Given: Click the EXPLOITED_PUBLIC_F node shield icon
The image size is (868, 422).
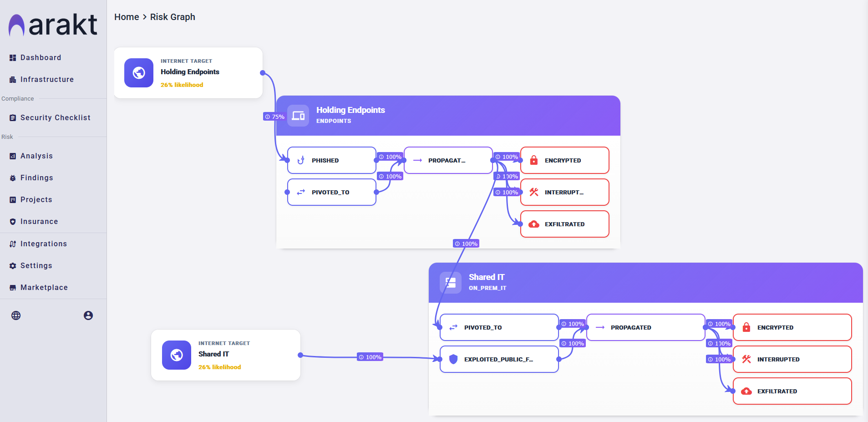Looking at the screenshot, I should (x=452, y=359).
